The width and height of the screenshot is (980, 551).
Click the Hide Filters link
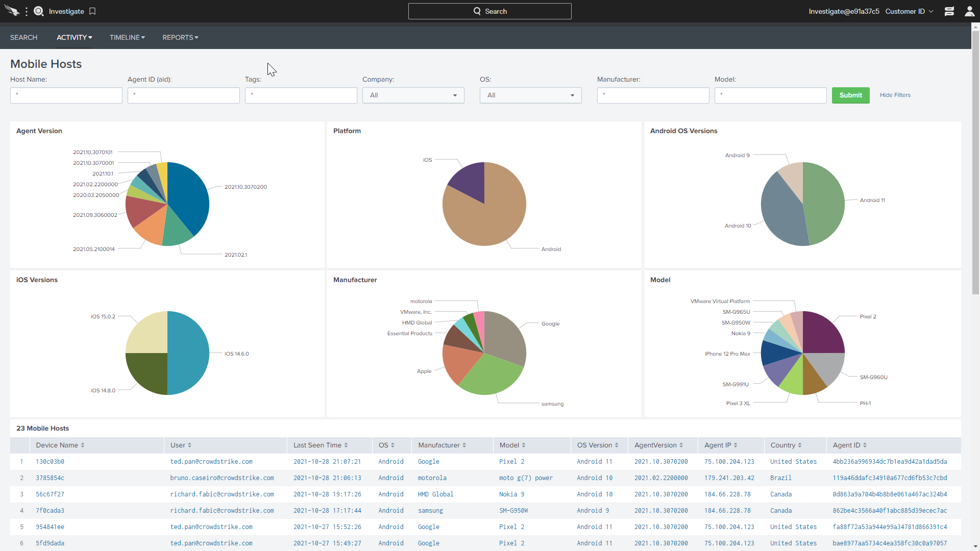[895, 95]
